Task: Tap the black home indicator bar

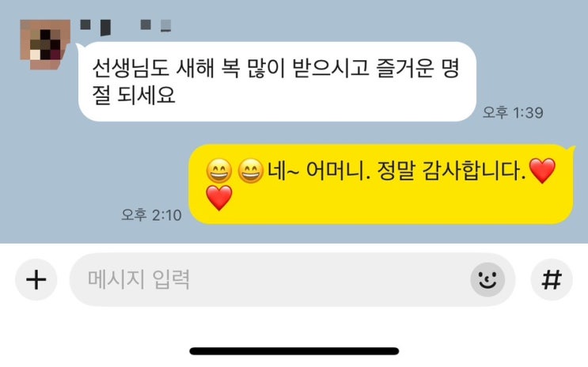Action: pyautogui.click(x=294, y=351)
